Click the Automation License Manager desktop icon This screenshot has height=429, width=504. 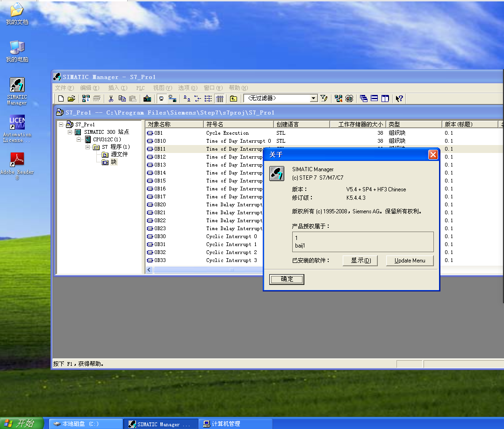coord(17,129)
